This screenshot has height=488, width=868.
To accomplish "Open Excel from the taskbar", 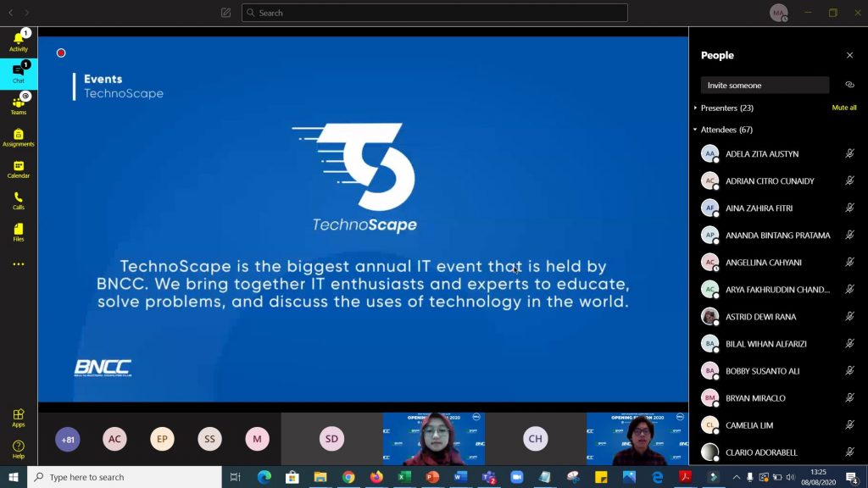I will (x=404, y=477).
